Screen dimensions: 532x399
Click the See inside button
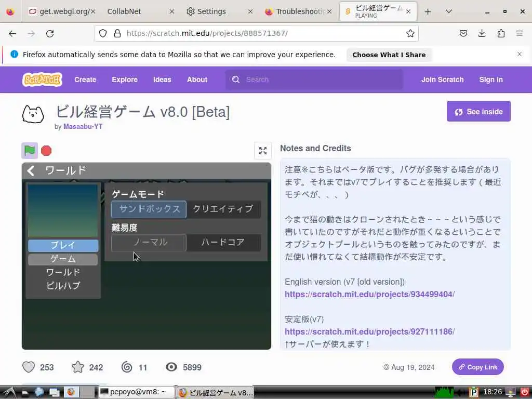point(478,111)
